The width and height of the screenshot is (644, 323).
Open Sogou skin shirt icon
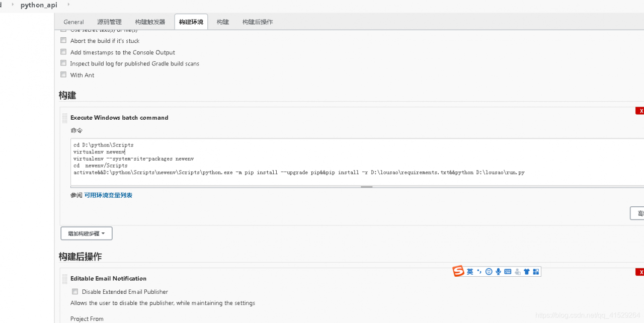[527, 272]
